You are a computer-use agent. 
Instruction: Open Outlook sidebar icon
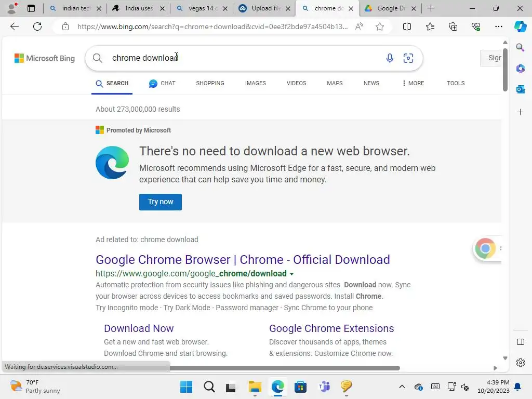click(520, 89)
